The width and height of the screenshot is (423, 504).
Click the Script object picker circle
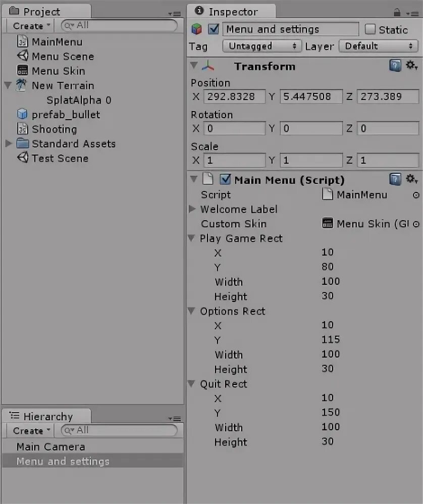click(416, 195)
